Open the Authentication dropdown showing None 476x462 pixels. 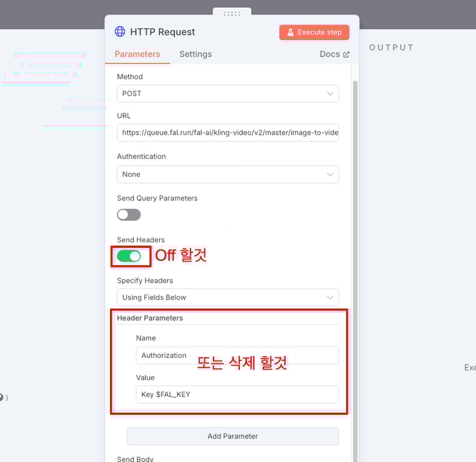tap(228, 174)
